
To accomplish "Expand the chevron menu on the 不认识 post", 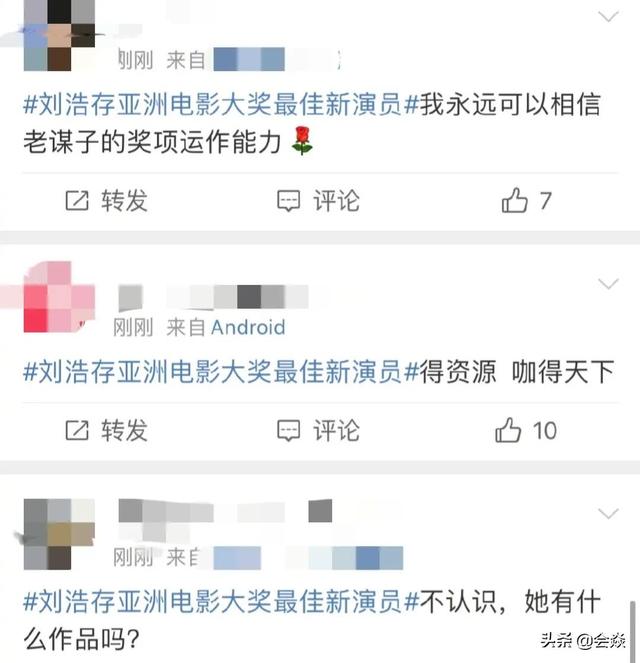I will [609, 514].
